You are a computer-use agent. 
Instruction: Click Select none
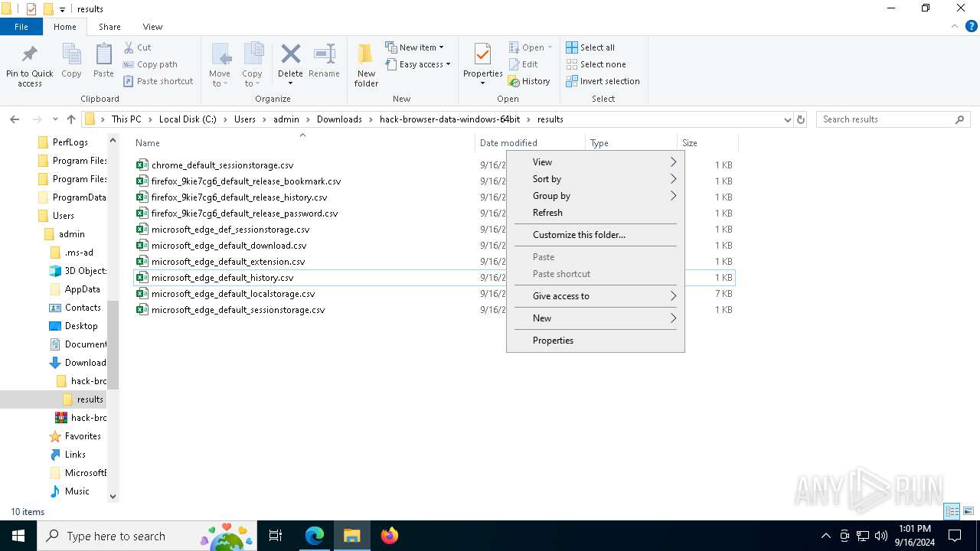(596, 64)
